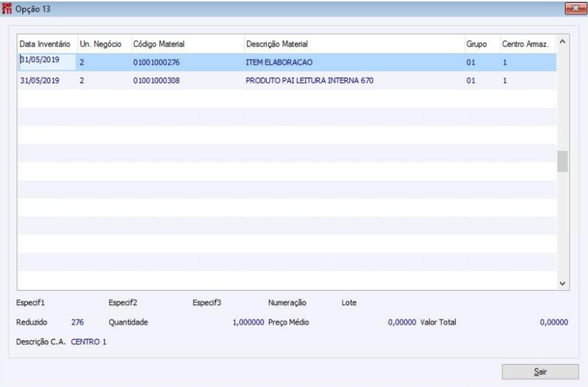Click Centro Armaz. value in ITEM ELABORACAO row
588x387 pixels.
point(505,62)
